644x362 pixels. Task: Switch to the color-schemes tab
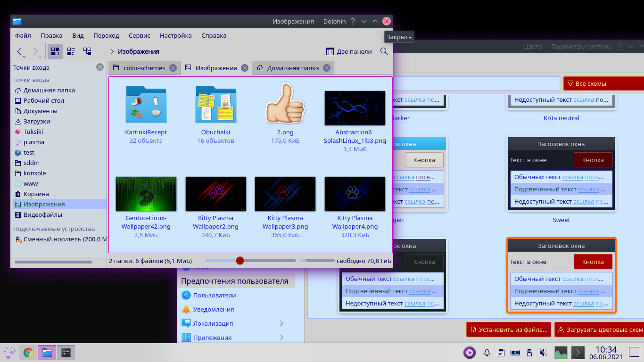pyautogui.click(x=144, y=68)
